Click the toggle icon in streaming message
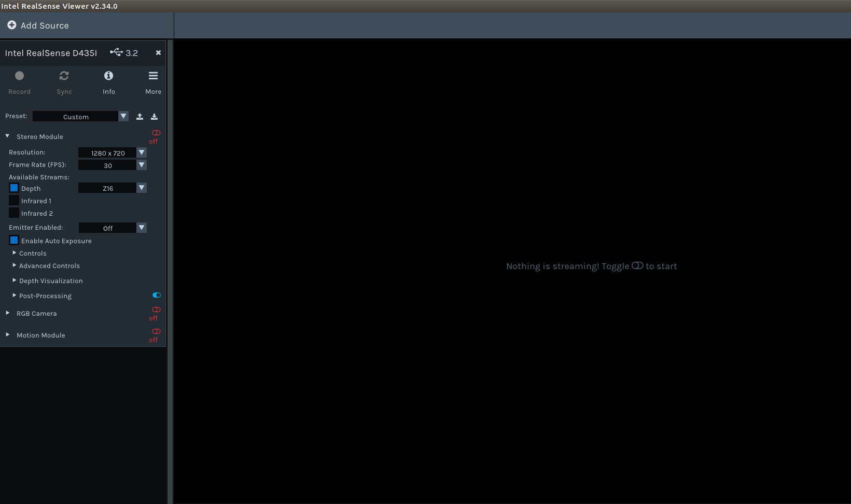The height and width of the screenshot is (504, 851). 637,265
